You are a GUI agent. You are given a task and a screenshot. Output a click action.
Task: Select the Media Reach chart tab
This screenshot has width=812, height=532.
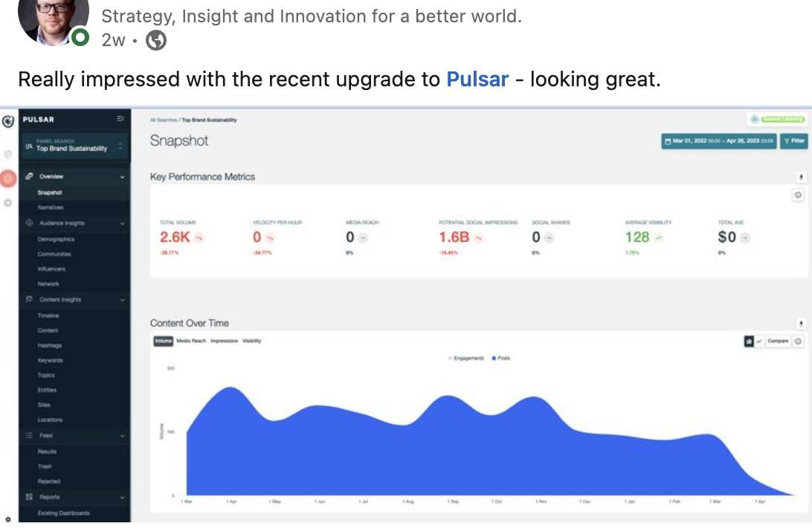click(x=191, y=341)
